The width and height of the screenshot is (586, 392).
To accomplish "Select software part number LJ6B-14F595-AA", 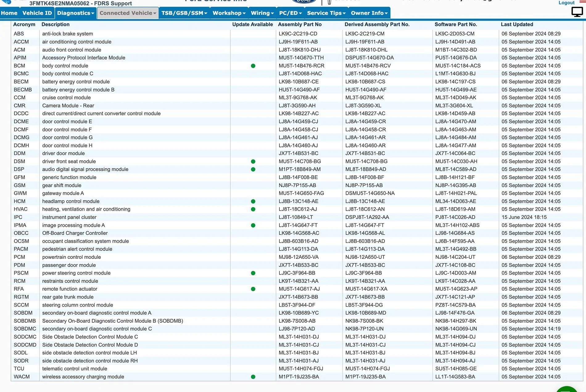I will (x=455, y=241).
